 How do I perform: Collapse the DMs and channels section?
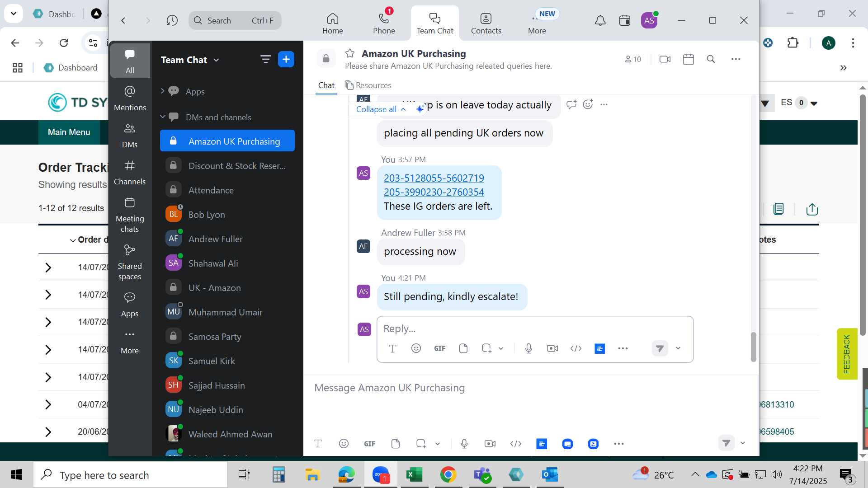162,117
